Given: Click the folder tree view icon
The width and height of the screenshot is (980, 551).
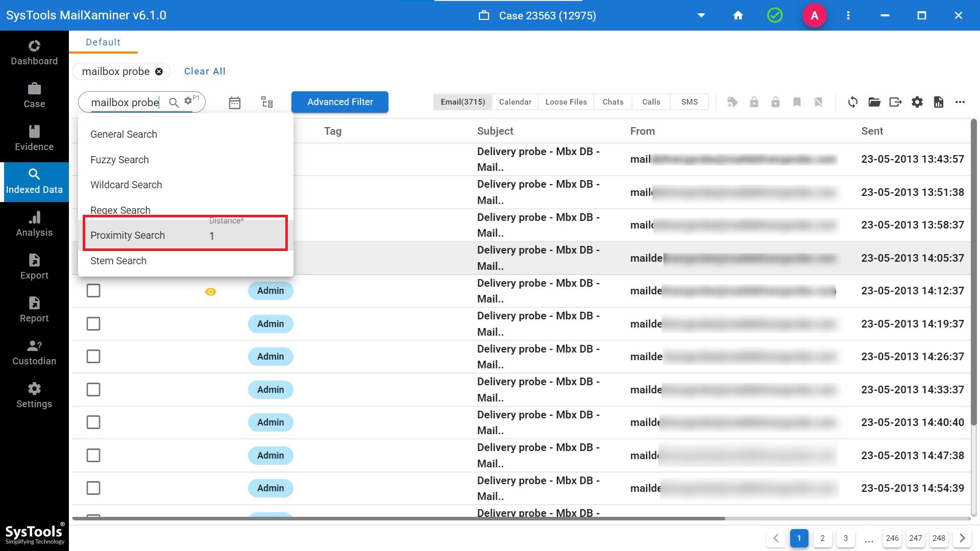Looking at the screenshot, I should [x=267, y=102].
